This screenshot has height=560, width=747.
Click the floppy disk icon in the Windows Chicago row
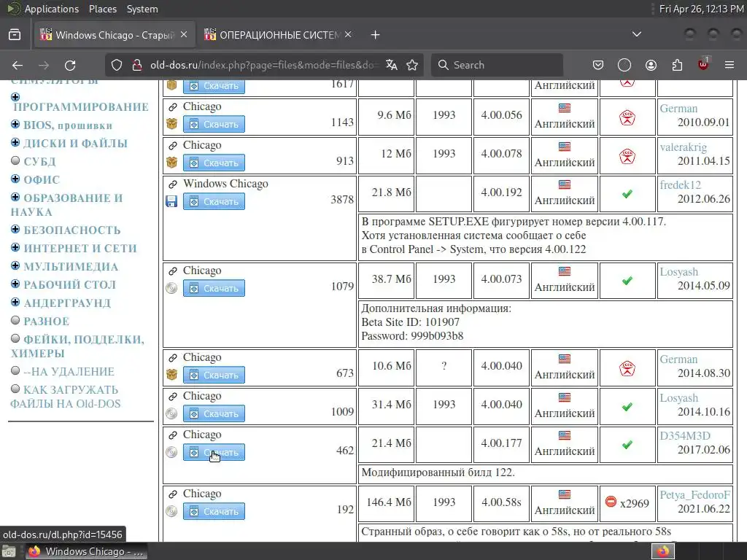click(x=171, y=201)
